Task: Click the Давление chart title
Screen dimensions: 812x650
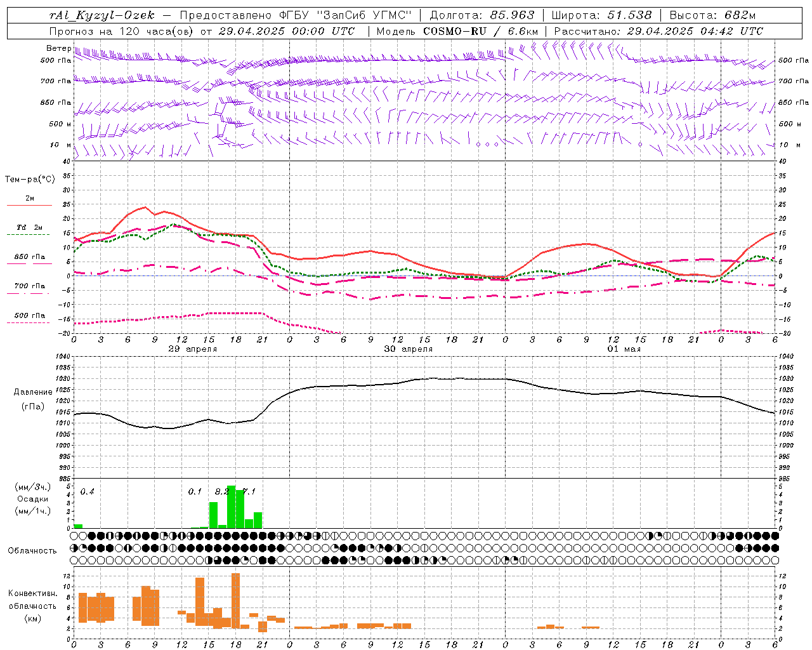Action: tap(32, 392)
